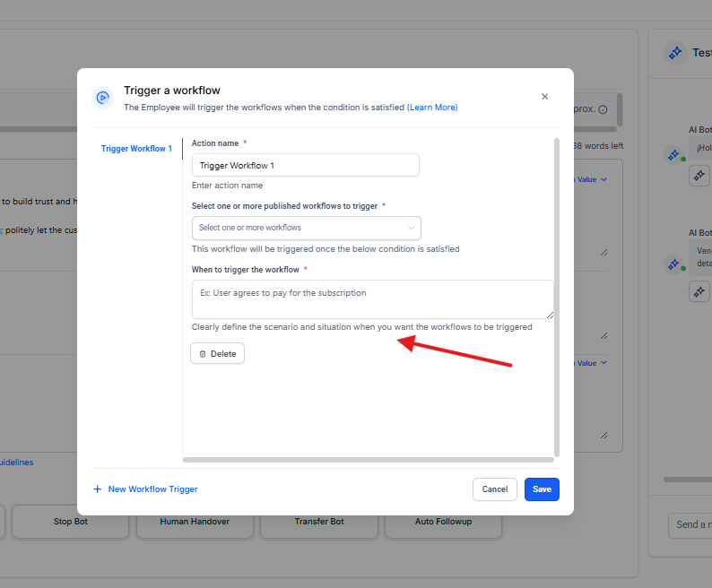The image size is (712, 588).
Task: Click the Save button
Action: pyautogui.click(x=542, y=489)
